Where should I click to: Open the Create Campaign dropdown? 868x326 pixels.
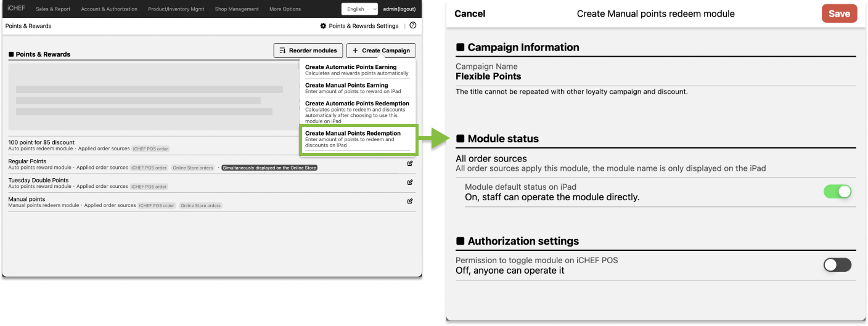[x=381, y=51]
